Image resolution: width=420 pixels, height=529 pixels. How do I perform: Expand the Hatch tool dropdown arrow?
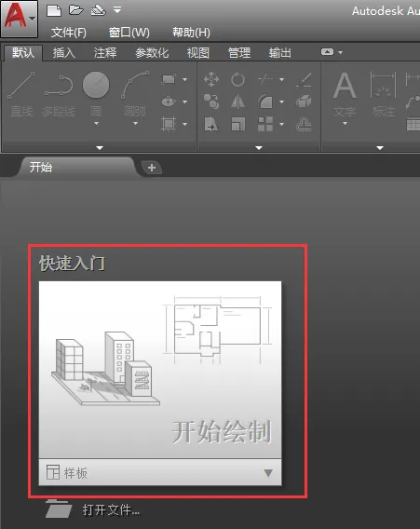click(x=185, y=124)
